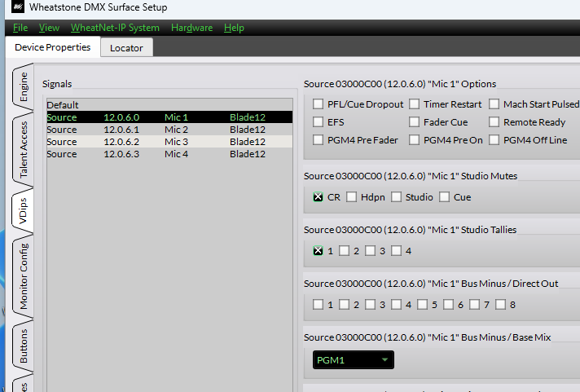Uncheck the CR studio mute
580x392 pixels.
318,197
